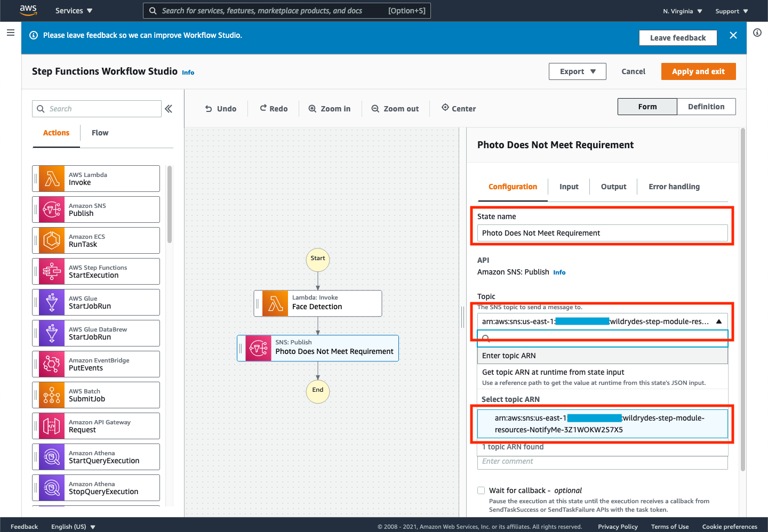Select the AWS Batch SubmitJob icon

pyautogui.click(x=52, y=395)
